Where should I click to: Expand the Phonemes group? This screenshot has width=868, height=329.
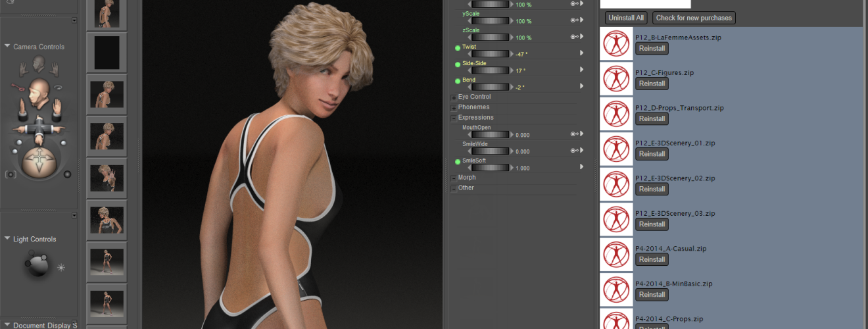coord(453,108)
